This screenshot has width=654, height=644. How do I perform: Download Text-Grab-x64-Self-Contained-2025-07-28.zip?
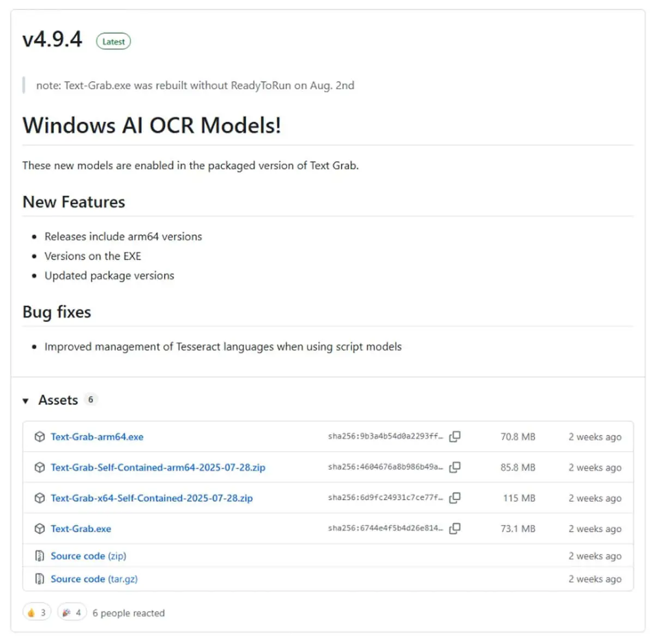pyautogui.click(x=152, y=498)
